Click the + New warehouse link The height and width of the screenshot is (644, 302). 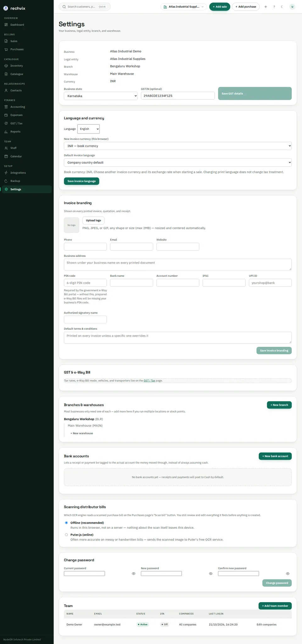tap(82, 433)
